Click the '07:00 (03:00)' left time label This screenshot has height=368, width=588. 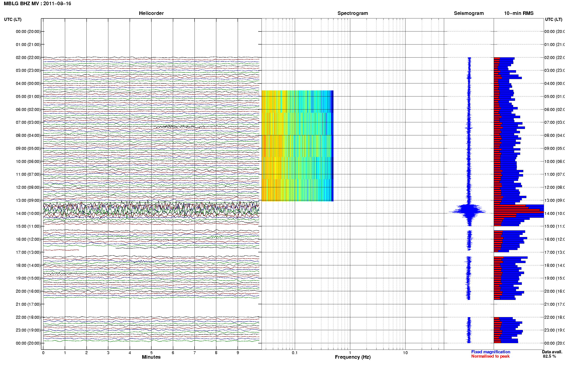pyautogui.click(x=28, y=122)
